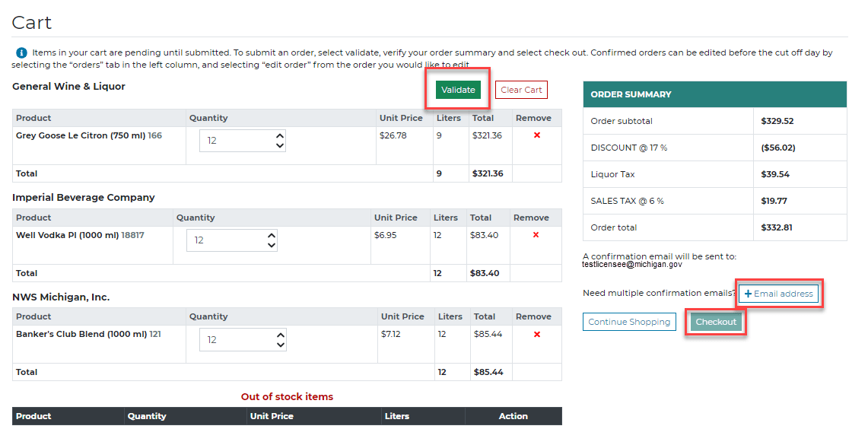Image resolution: width=868 pixels, height=445 pixels.
Task: Increase the Grey Goose quantity with up arrow
Action: click(280, 136)
